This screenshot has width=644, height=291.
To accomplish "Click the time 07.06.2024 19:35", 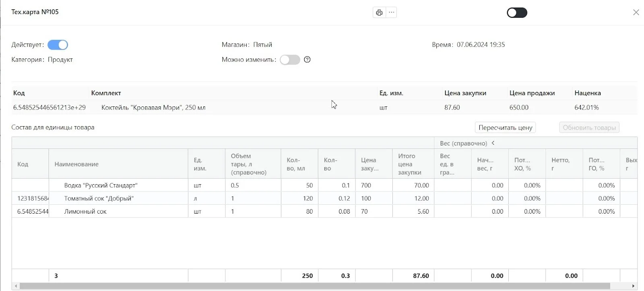I will (x=481, y=45).
